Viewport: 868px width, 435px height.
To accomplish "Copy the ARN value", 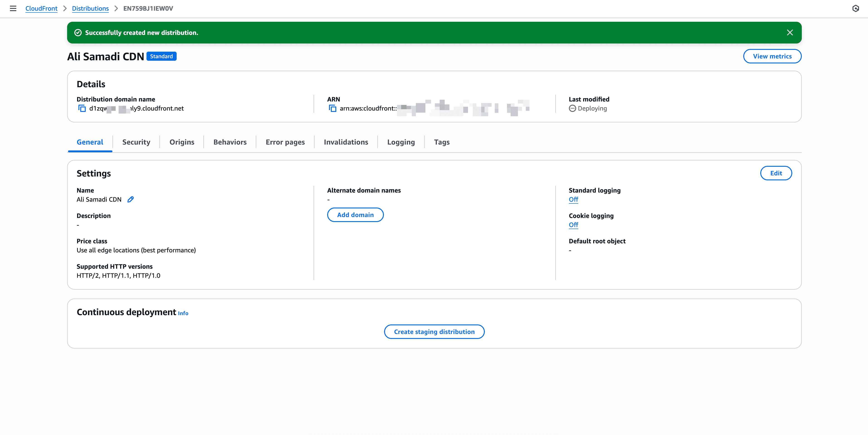I will click(x=332, y=109).
